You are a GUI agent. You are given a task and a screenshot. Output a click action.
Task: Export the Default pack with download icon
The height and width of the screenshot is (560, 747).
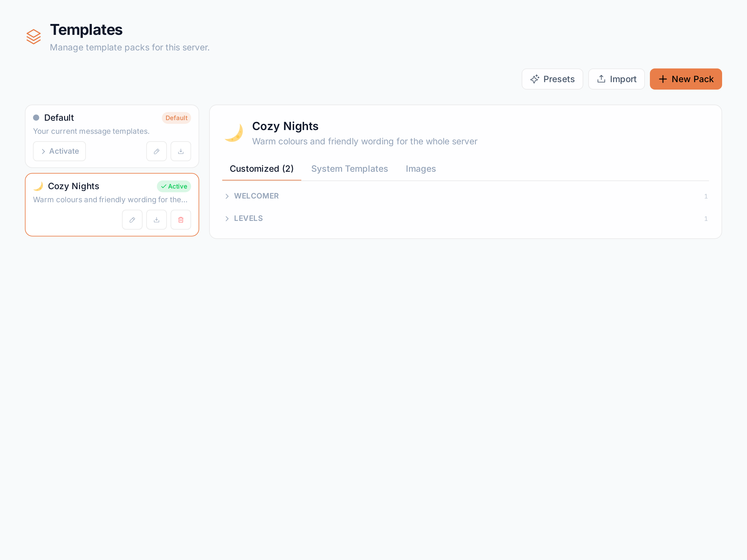(181, 151)
